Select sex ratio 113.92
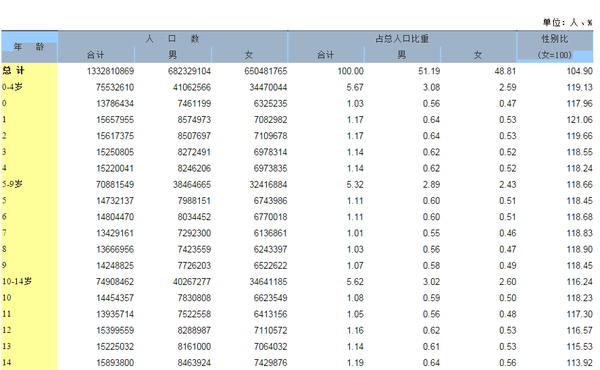 tap(579, 362)
